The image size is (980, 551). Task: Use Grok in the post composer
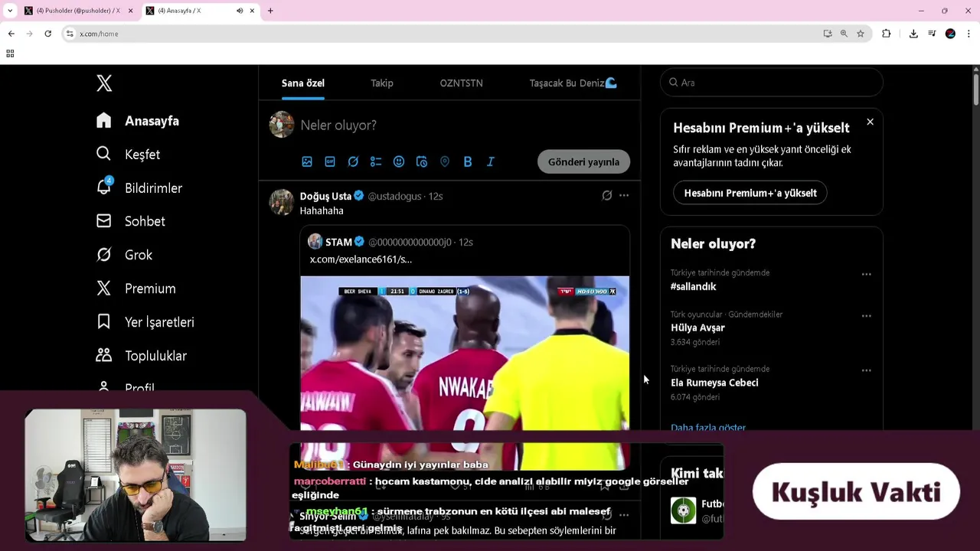(x=353, y=161)
